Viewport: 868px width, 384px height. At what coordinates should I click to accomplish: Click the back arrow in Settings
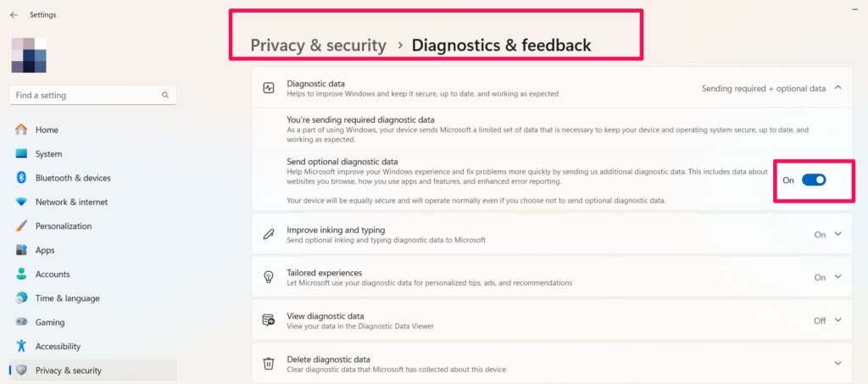(x=14, y=14)
